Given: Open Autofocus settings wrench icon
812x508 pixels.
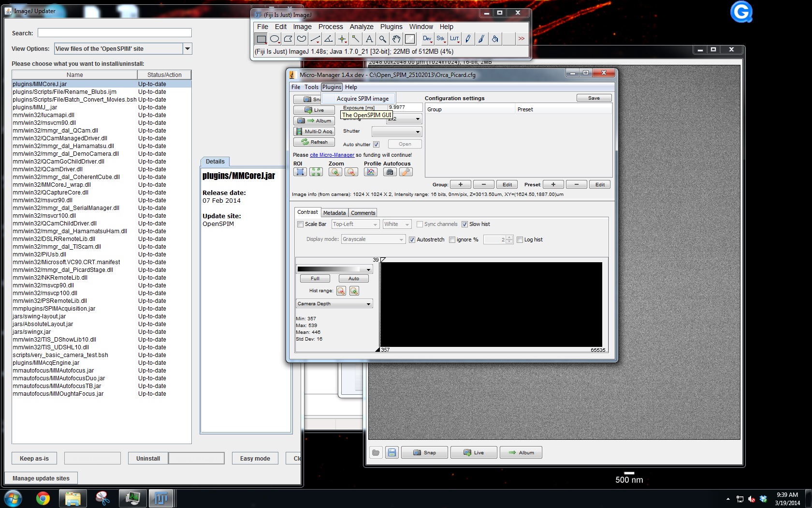Looking at the screenshot, I should (406, 172).
